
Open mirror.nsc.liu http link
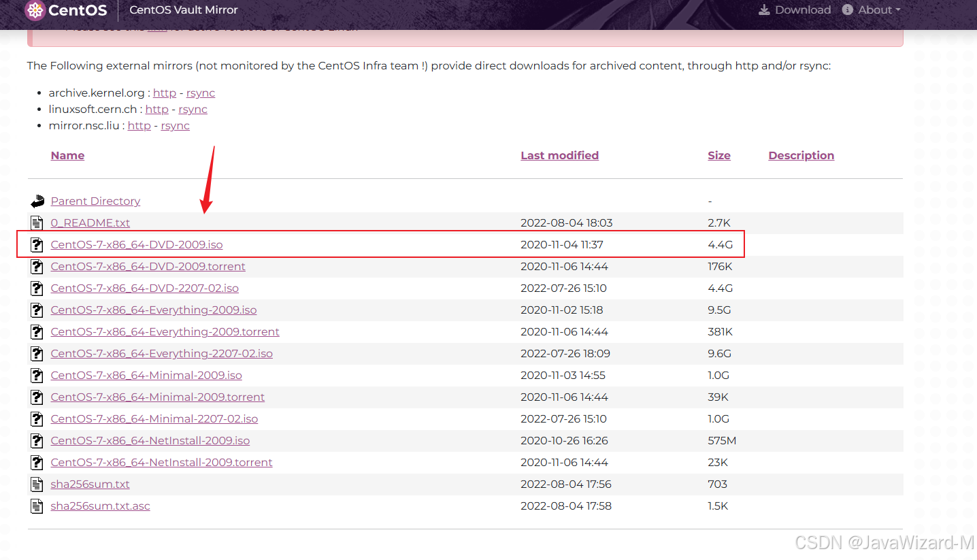pyautogui.click(x=139, y=126)
